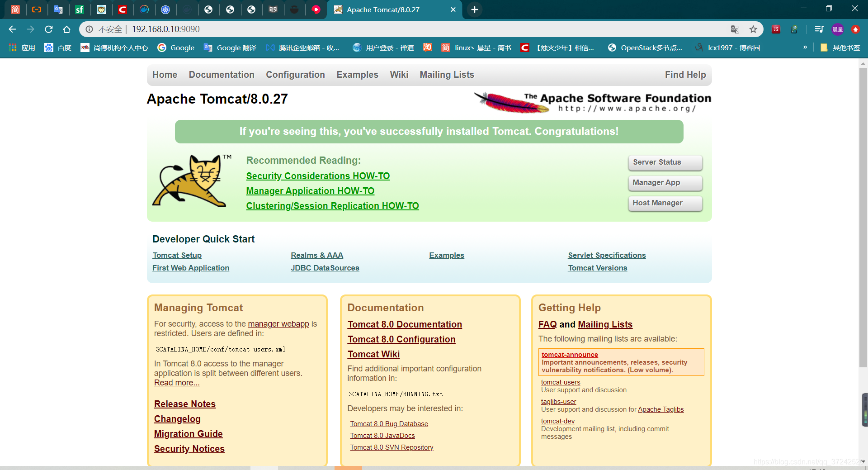Click the not-secure site info icon
Image resolution: width=868 pixels, height=470 pixels.
click(90, 29)
